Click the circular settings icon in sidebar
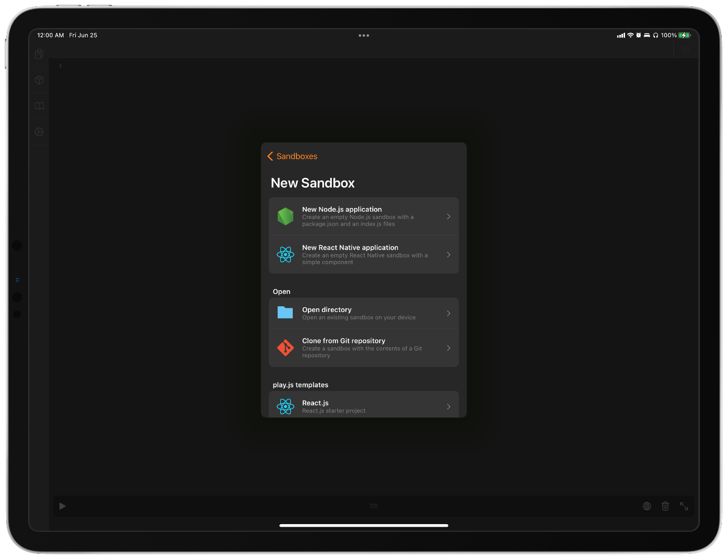The image size is (728, 560). [x=39, y=132]
